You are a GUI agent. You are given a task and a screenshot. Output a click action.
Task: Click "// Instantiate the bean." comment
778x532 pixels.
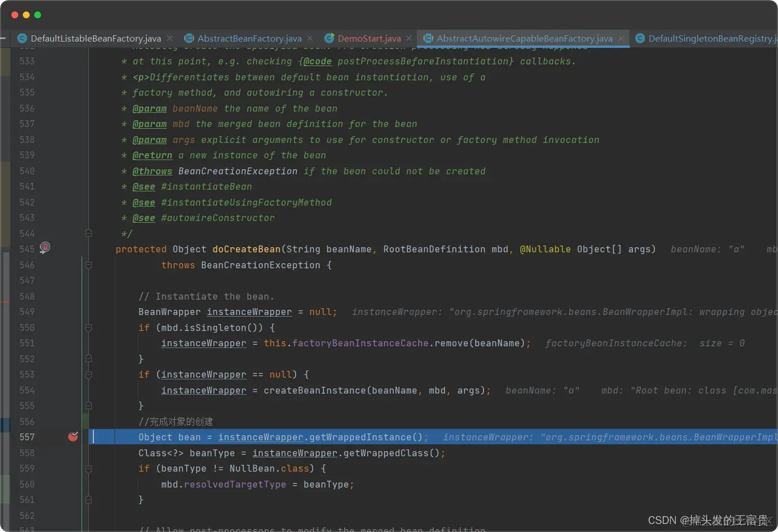(206, 296)
